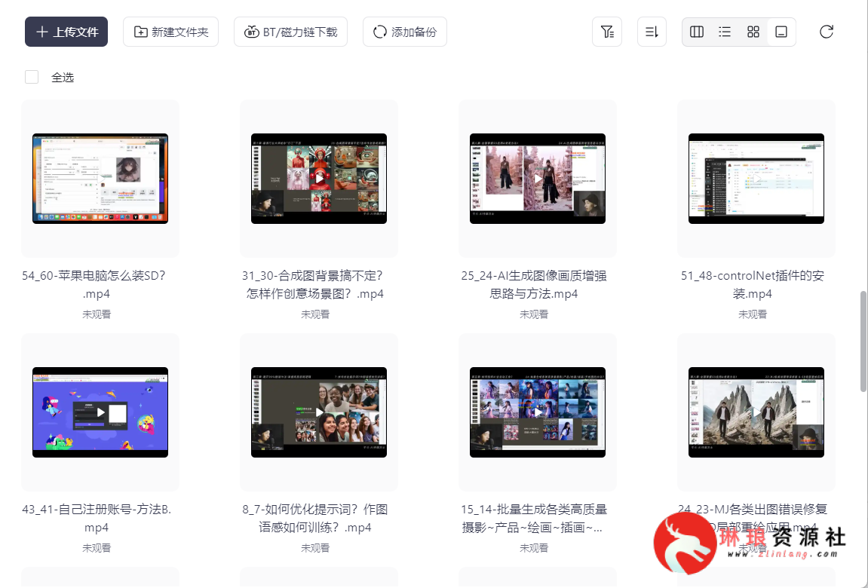Open the sort order icon

coord(652,32)
